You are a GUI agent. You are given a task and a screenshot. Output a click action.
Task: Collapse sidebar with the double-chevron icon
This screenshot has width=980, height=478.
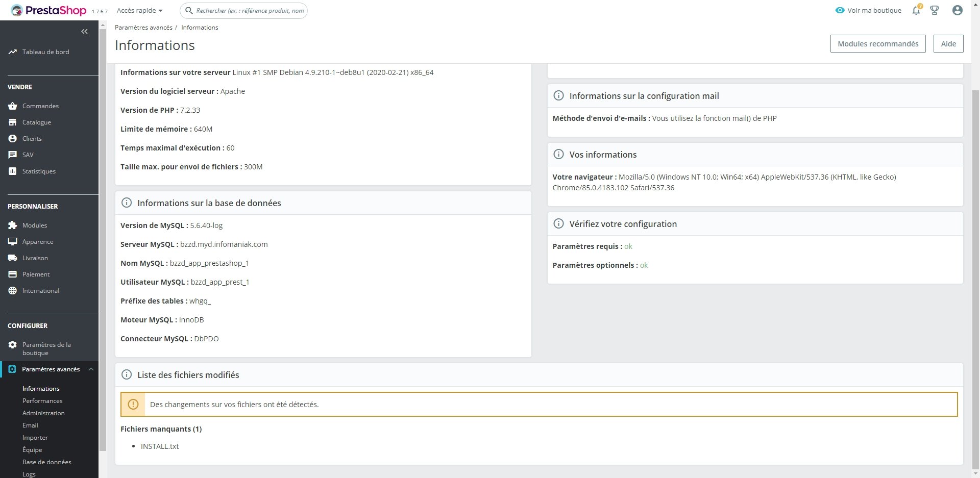tap(84, 32)
